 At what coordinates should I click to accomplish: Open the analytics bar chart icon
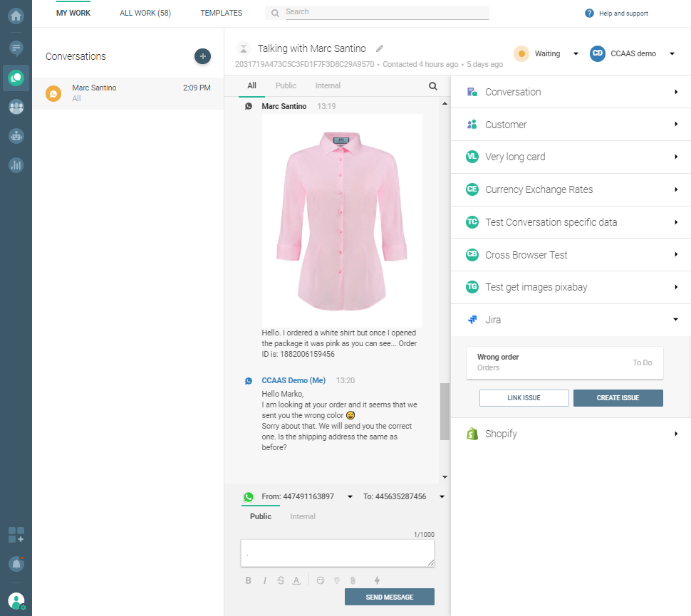(16, 165)
